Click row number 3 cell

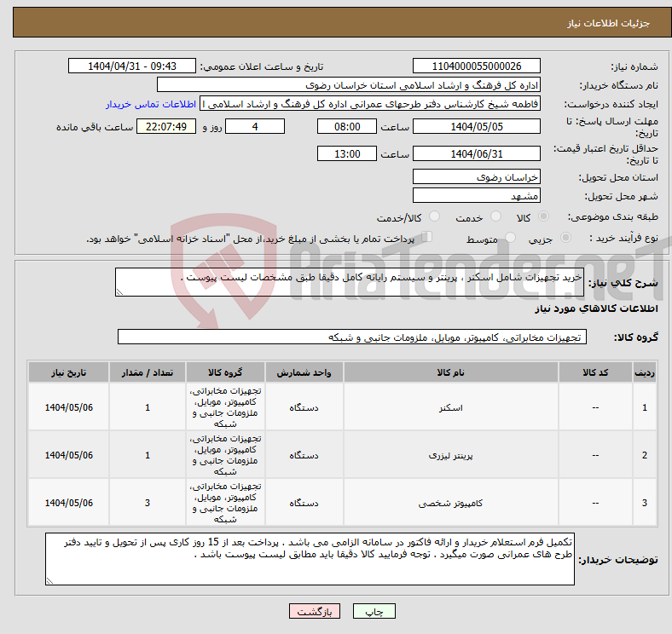(644, 503)
